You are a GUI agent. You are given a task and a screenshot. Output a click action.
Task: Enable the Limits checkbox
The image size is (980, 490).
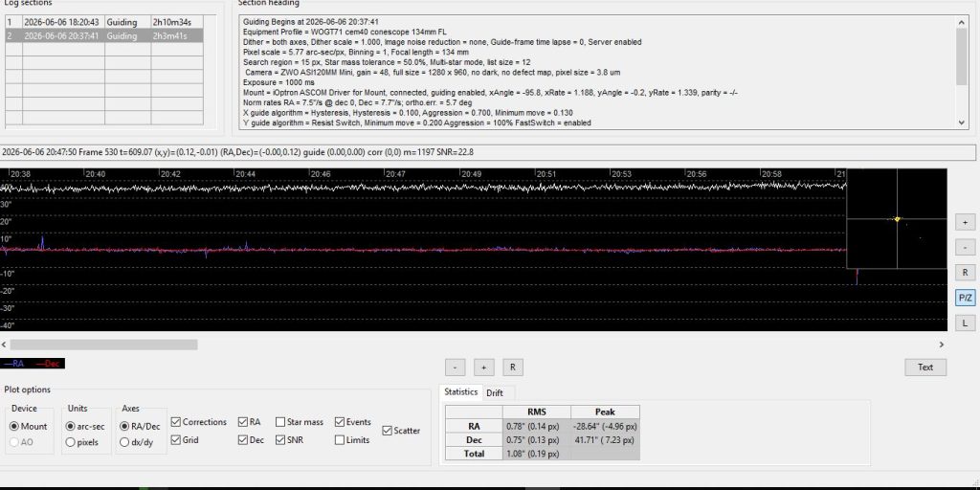pyautogui.click(x=340, y=440)
